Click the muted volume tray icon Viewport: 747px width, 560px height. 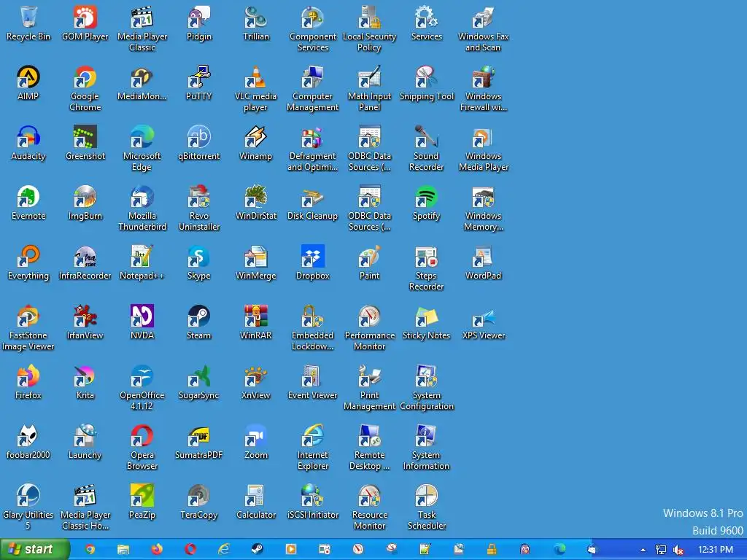(678, 550)
